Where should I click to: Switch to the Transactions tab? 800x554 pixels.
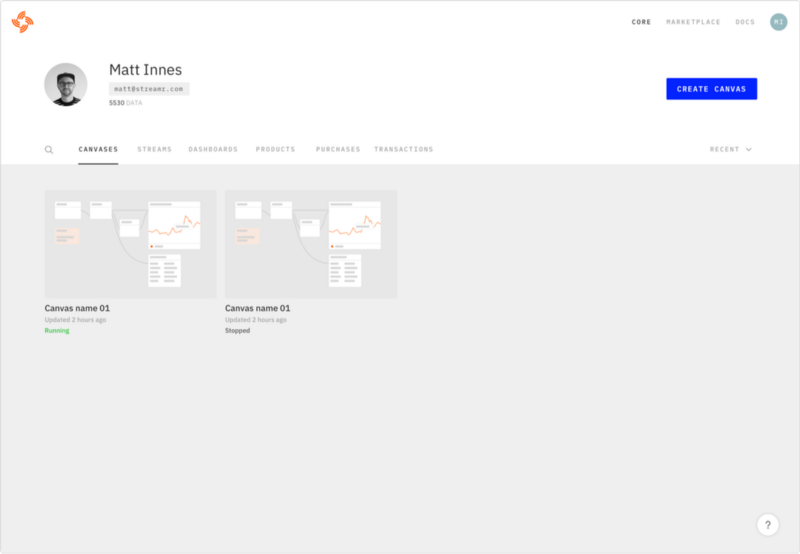pos(404,149)
